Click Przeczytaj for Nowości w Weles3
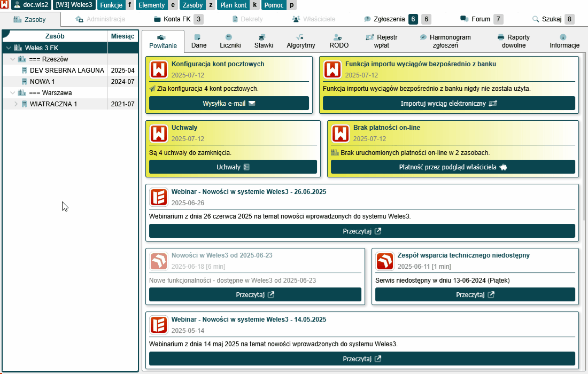Viewport: 588px width, 374px height. tap(255, 295)
